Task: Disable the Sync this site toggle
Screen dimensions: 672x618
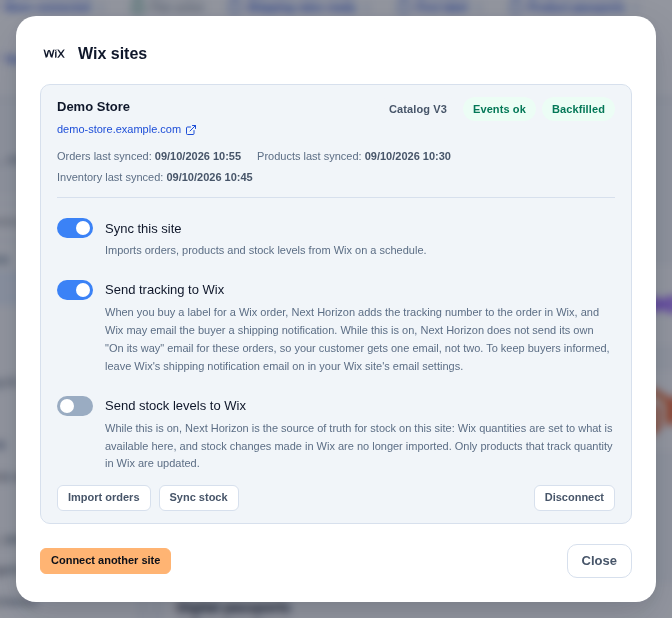Action: [75, 228]
